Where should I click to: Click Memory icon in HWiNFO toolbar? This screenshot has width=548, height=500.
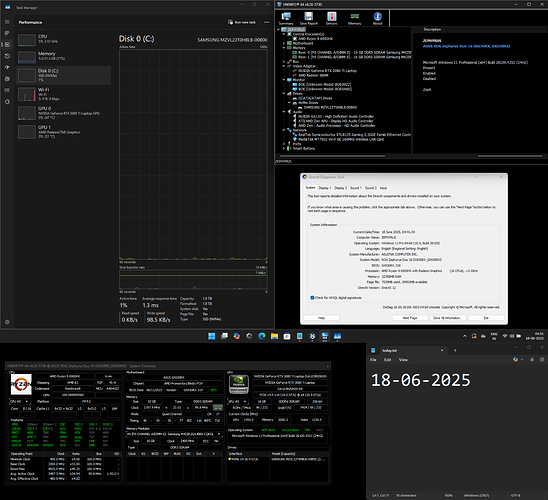tap(354, 18)
